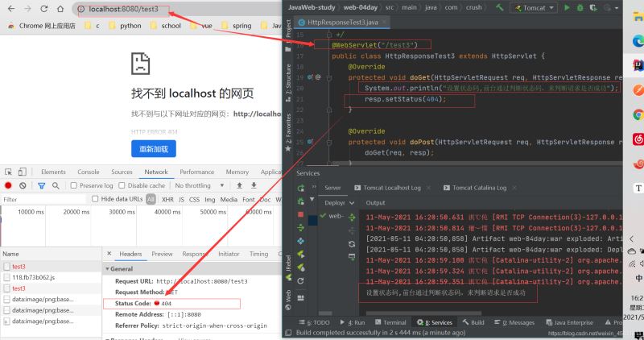Click Chrome home icon
The height and width of the screenshot is (340, 644).
click(60, 9)
